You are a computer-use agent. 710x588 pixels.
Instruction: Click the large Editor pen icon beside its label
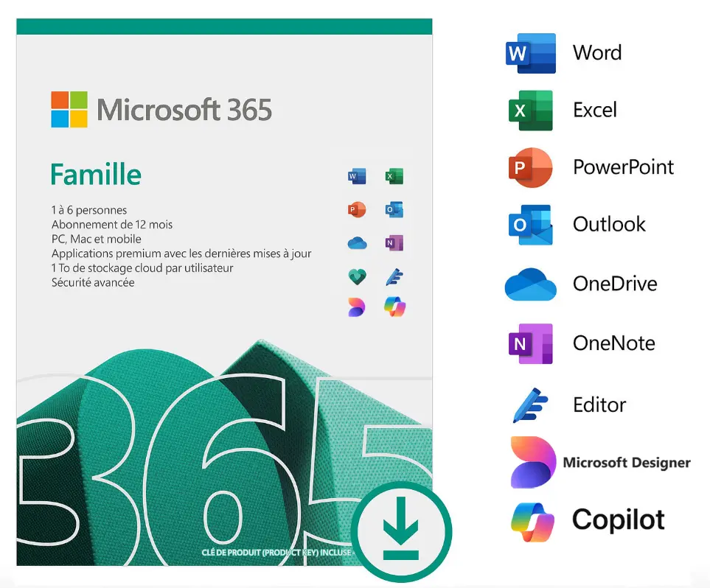(x=530, y=405)
